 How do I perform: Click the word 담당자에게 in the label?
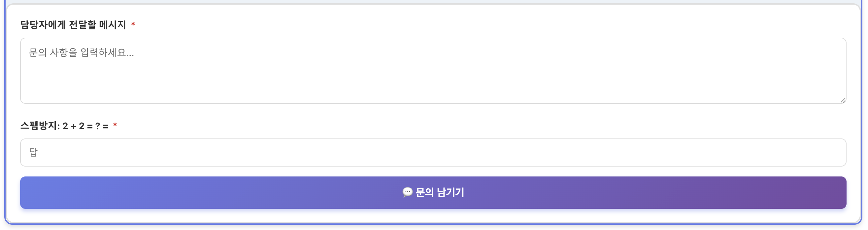43,24
